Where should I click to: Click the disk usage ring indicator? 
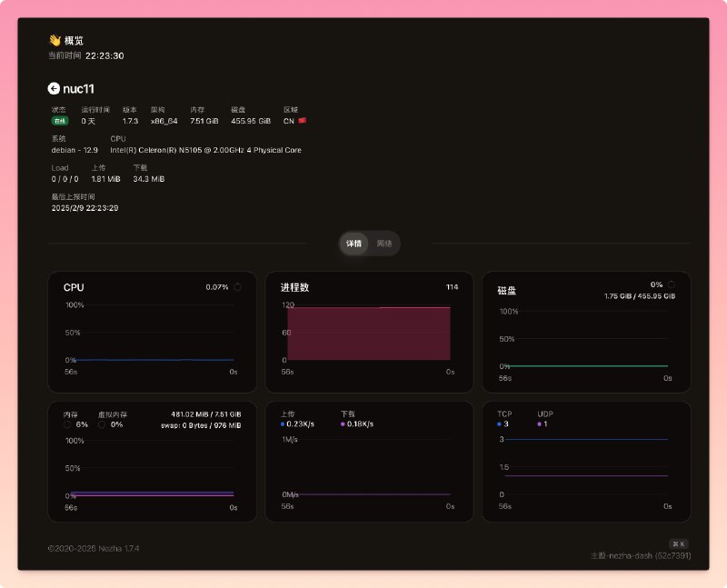pyautogui.click(x=671, y=284)
